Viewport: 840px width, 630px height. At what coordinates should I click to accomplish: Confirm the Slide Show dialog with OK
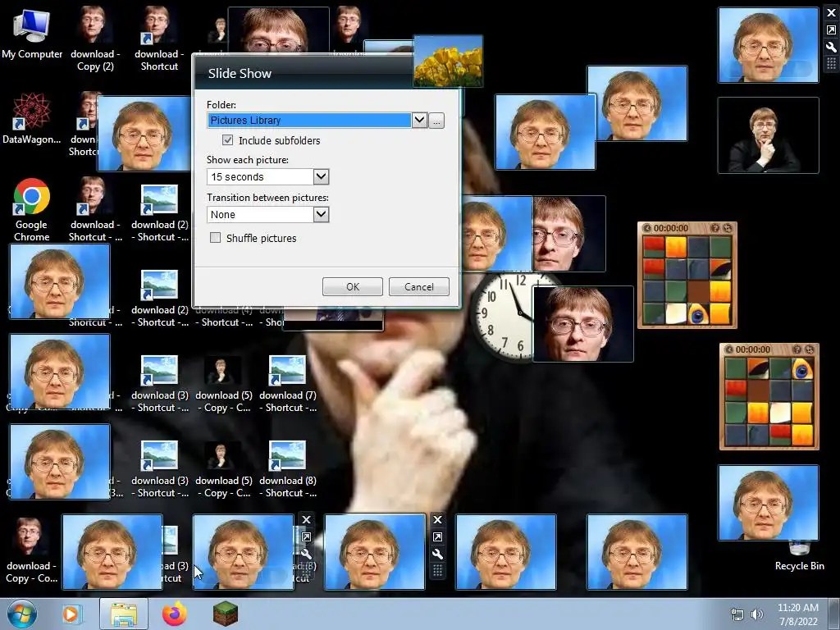click(353, 286)
